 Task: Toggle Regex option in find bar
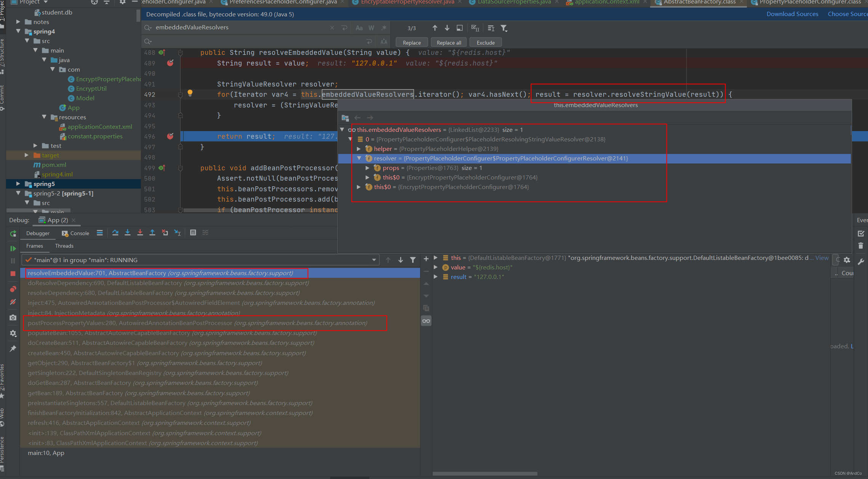click(x=384, y=28)
